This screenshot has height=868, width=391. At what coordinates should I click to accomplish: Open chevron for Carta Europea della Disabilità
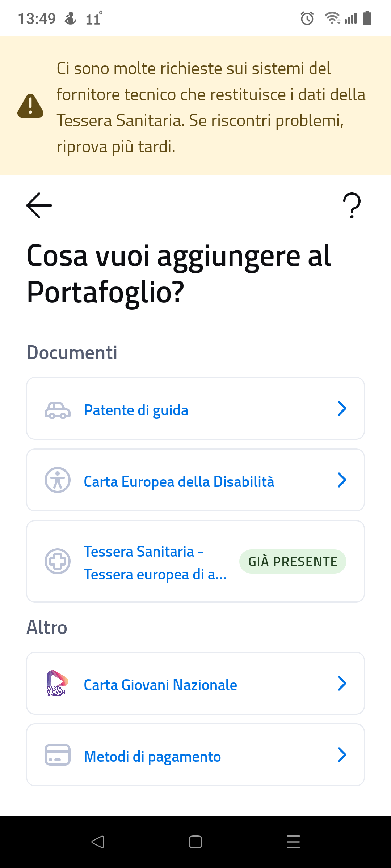tap(342, 480)
